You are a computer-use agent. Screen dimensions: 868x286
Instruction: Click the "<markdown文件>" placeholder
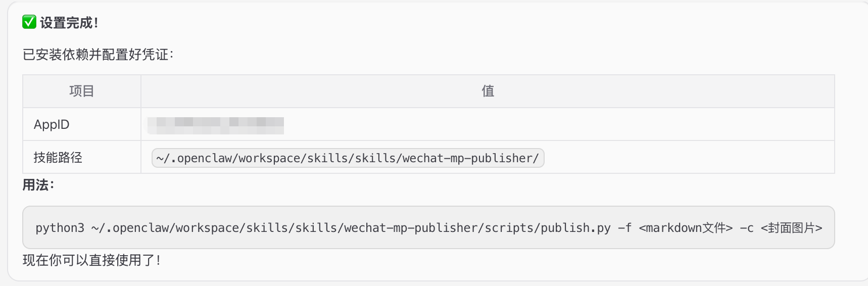click(x=686, y=228)
